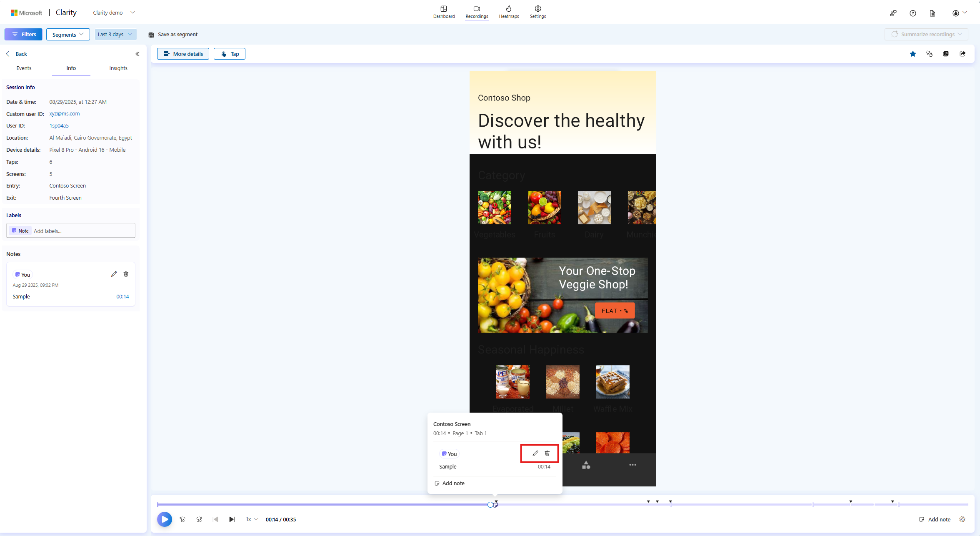The width and height of the screenshot is (980, 536).
Task: Select the Info tab
Action: tap(71, 68)
